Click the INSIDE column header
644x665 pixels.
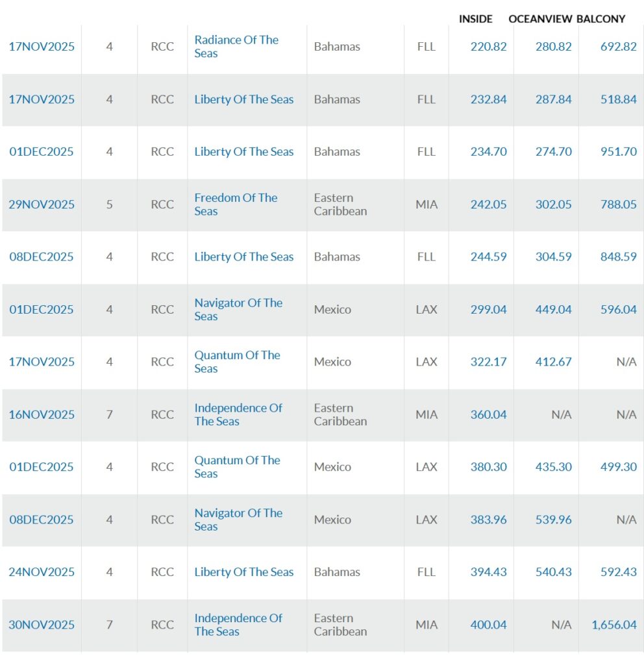click(476, 19)
